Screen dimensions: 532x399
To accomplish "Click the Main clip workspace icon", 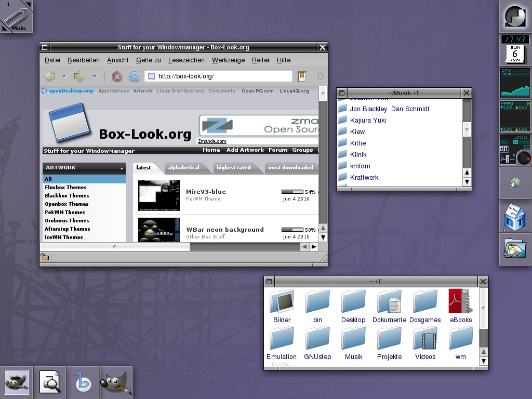I will click(16, 16).
